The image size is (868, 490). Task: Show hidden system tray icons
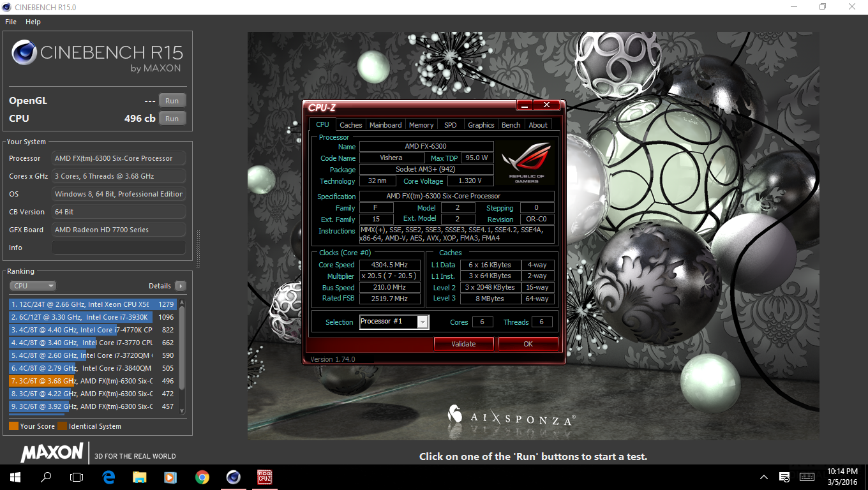click(764, 477)
